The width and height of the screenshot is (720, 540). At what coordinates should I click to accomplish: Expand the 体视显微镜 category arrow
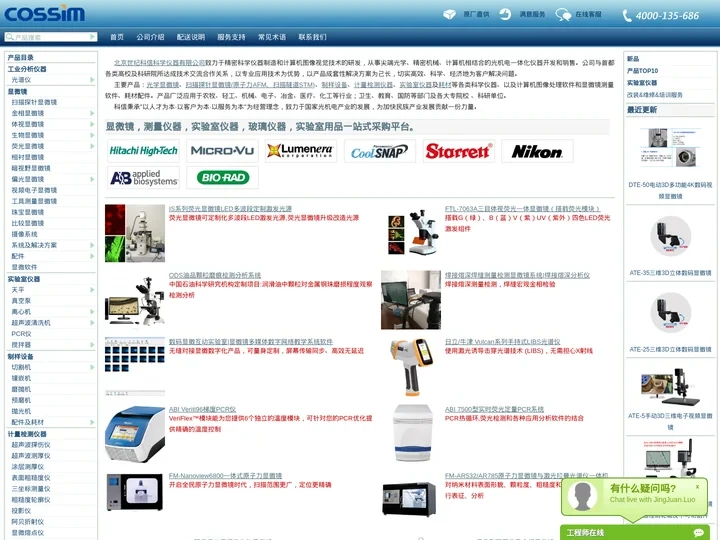click(x=92, y=124)
